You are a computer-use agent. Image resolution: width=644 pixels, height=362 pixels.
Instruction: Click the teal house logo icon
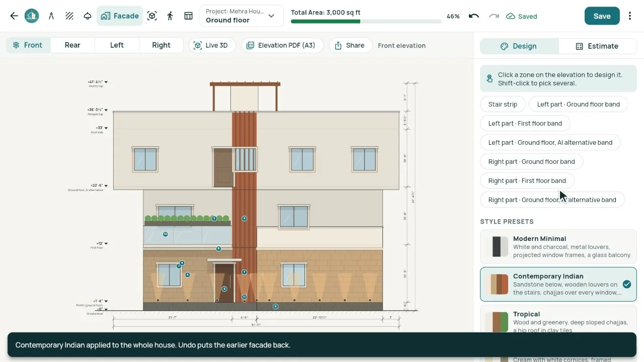[32, 16]
